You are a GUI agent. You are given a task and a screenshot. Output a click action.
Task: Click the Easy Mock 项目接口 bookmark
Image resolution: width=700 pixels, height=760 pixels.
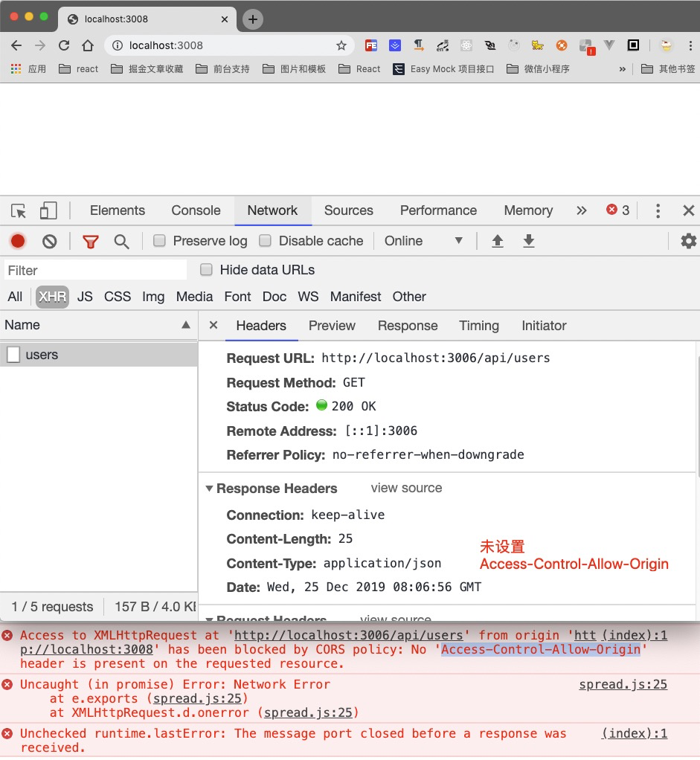click(443, 69)
